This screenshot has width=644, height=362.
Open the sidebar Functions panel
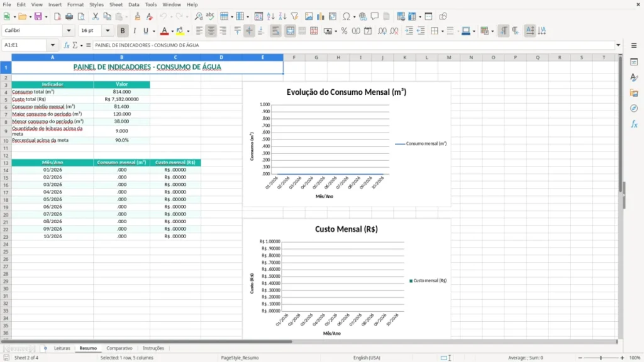pos(634,124)
